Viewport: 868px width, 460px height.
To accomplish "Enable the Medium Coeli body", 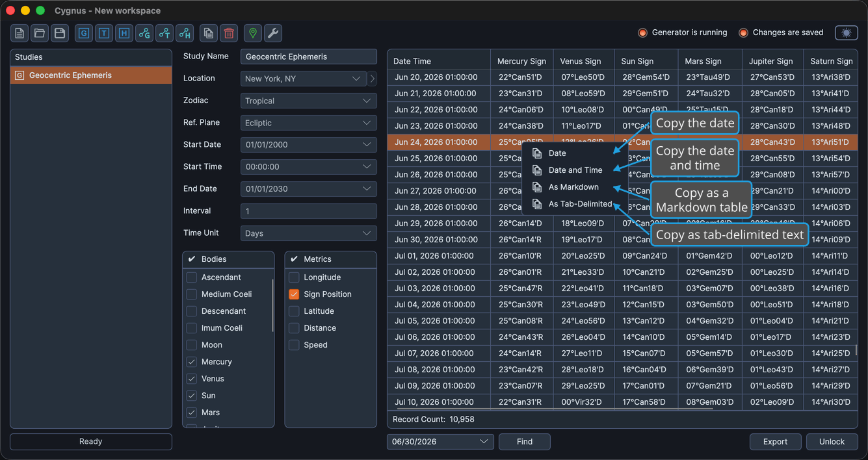I will pyautogui.click(x=192, y=294).
